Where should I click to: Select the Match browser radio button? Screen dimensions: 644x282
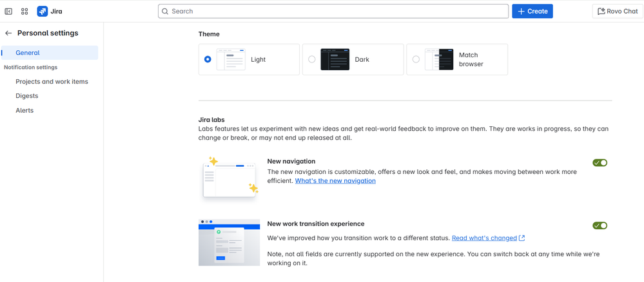416,59
